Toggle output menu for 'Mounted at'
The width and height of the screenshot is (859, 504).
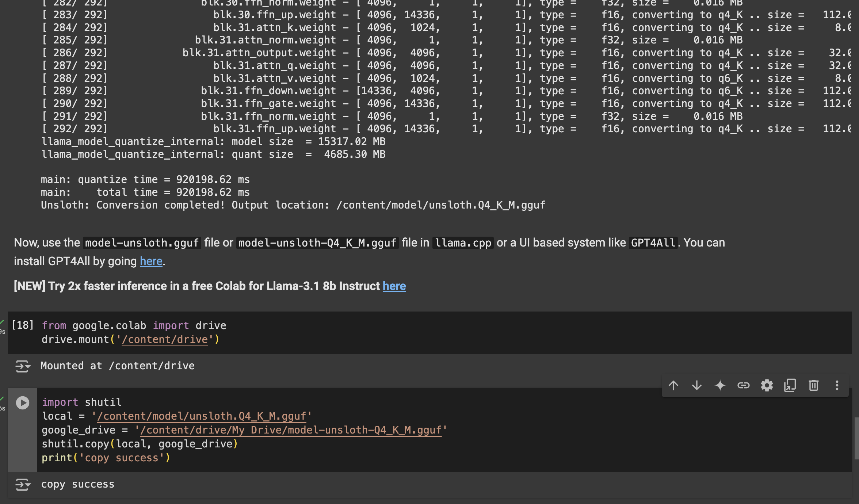tap(23, 366)
